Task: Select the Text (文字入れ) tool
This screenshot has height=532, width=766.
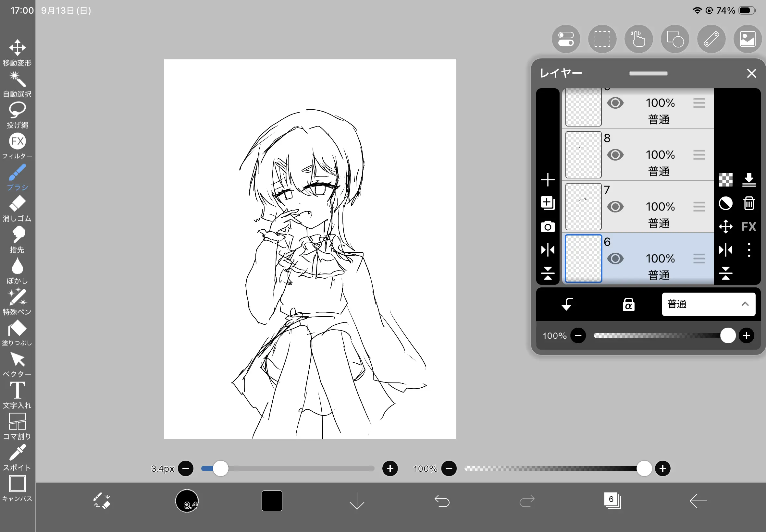Action: [x=17, y=395]
